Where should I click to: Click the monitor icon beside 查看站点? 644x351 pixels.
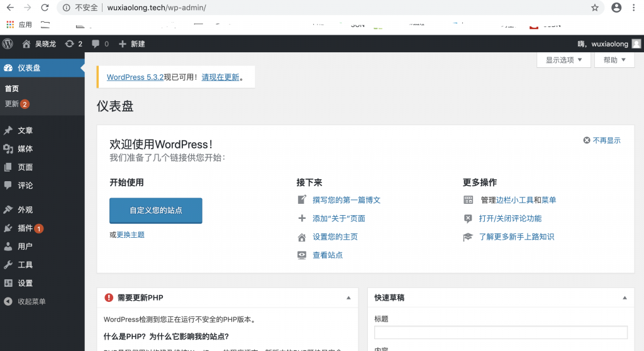[x=302, y=255]
